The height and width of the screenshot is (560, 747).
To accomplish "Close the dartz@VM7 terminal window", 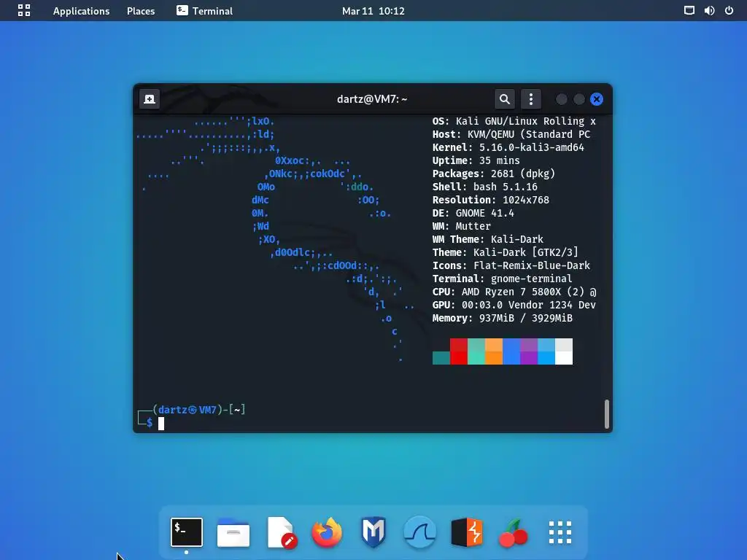I will [597, 99].
